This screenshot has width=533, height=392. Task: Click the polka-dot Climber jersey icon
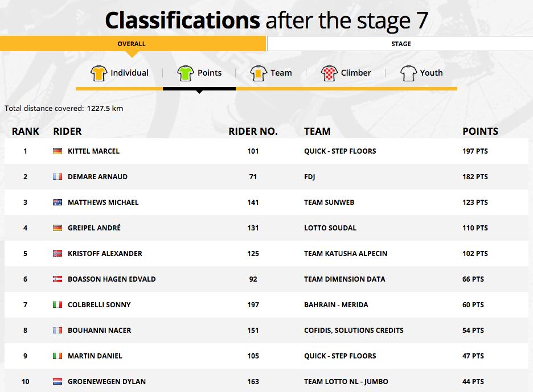[x=329, y=73]
